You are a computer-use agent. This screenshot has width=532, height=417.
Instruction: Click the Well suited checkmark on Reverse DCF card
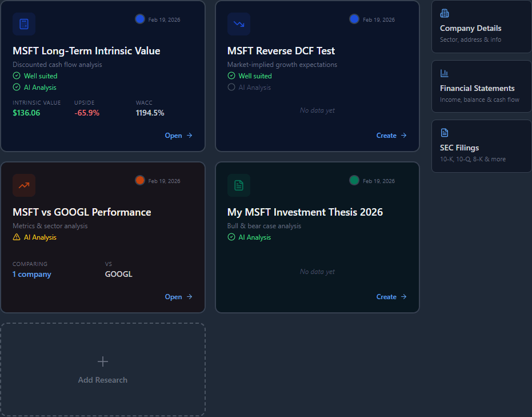[231, 76]
